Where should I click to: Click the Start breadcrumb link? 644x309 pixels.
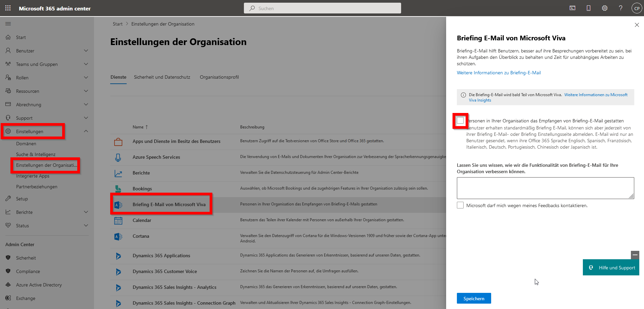click(118, 24)
